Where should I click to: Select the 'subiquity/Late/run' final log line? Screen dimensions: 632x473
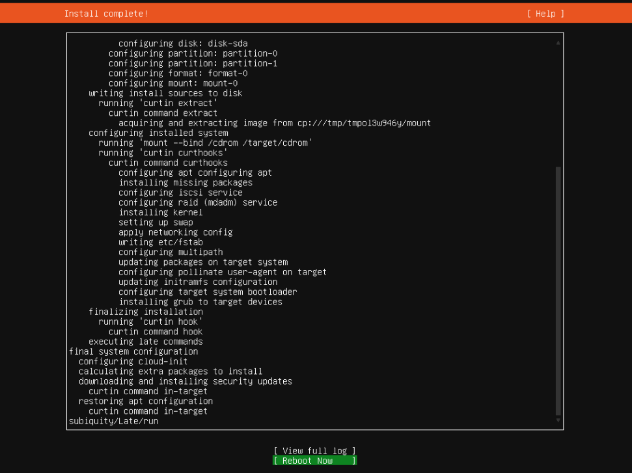113,421
